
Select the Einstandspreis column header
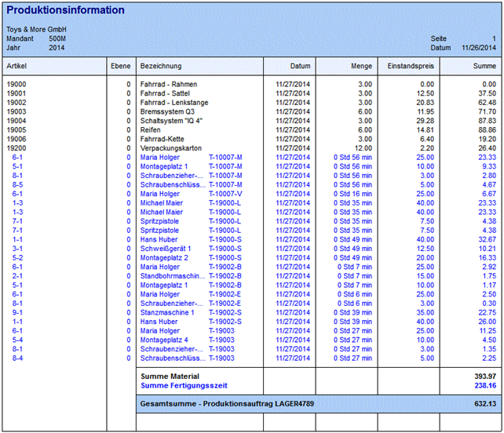pyautogui.click(x=411, y=66)
